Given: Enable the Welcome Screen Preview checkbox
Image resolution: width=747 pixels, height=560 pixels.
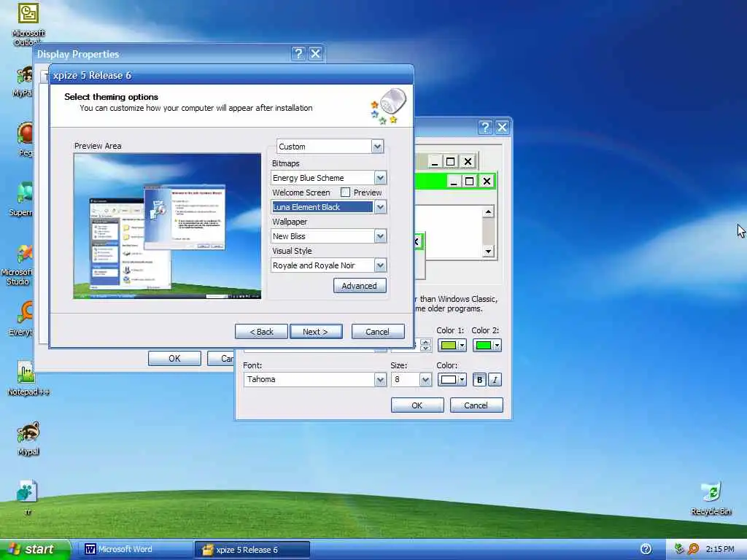Looking at the screenshot, I should point(345,192).
